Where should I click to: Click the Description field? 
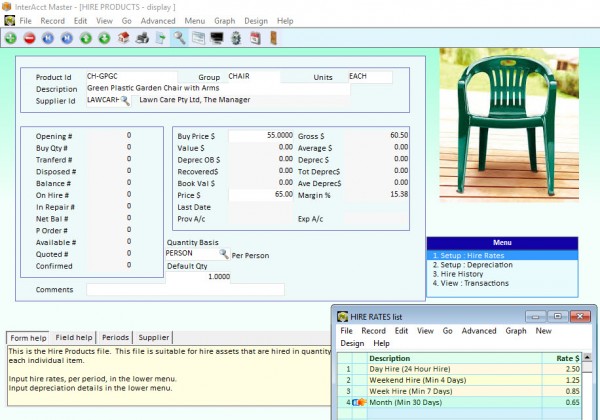[218, 88]
